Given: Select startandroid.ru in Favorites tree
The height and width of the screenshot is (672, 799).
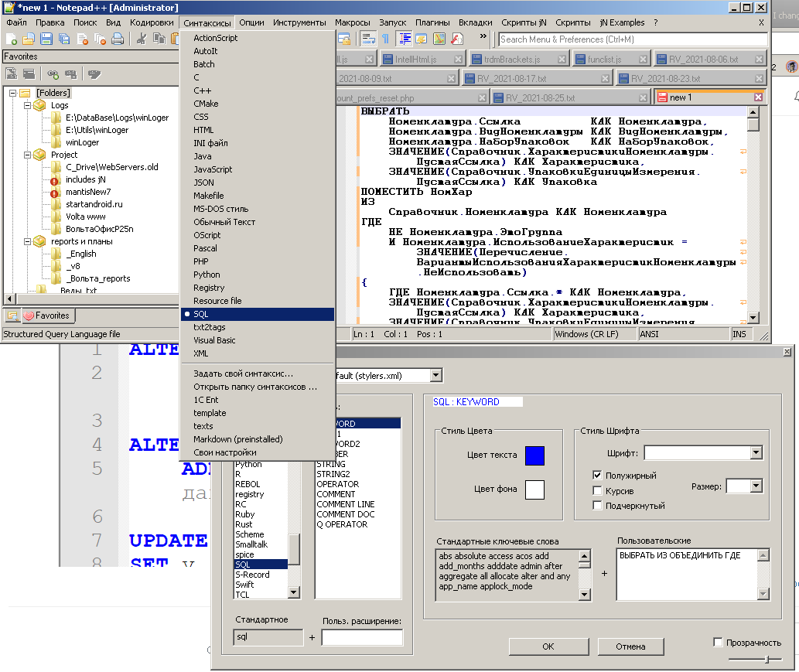Looking at the screenshot, I should click(94, 204).
